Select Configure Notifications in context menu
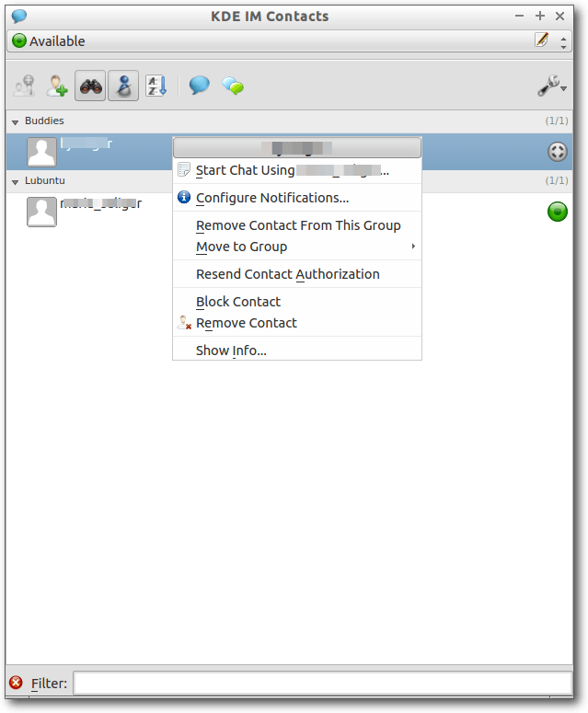 (272, 198)
